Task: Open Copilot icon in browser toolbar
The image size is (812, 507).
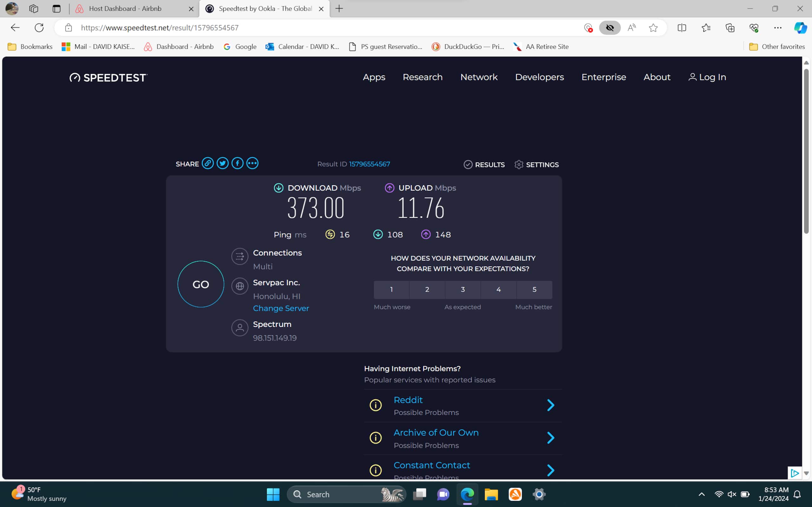Action: click(800, 28)
